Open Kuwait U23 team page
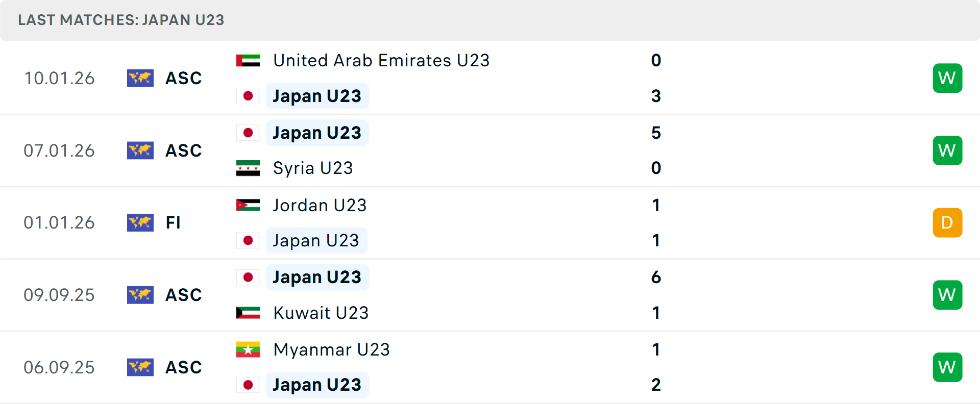Viewport: 980px width, 404px height. click(x=321, y=313)
